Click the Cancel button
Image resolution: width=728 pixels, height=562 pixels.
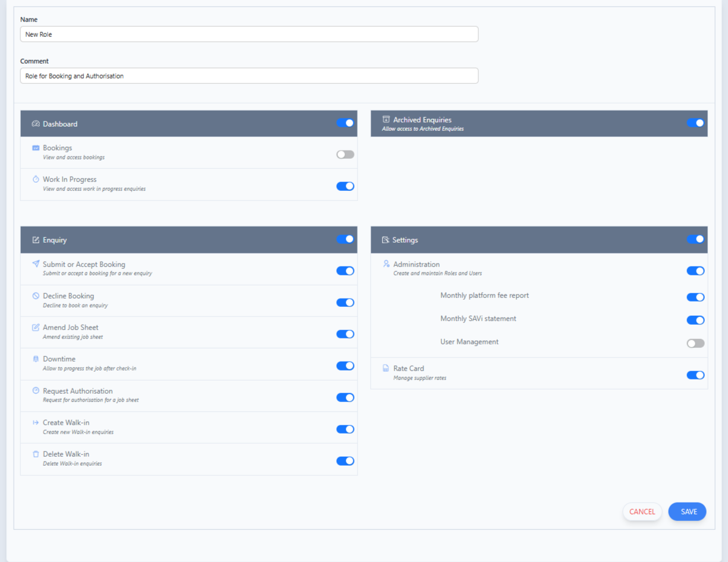tap(642, 511)
